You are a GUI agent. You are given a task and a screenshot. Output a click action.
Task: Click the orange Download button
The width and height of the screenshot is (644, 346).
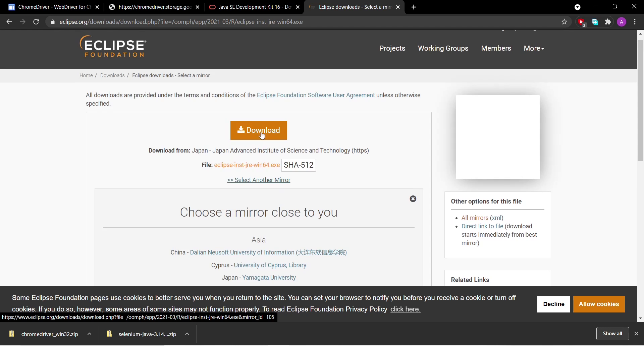point(259,130)
